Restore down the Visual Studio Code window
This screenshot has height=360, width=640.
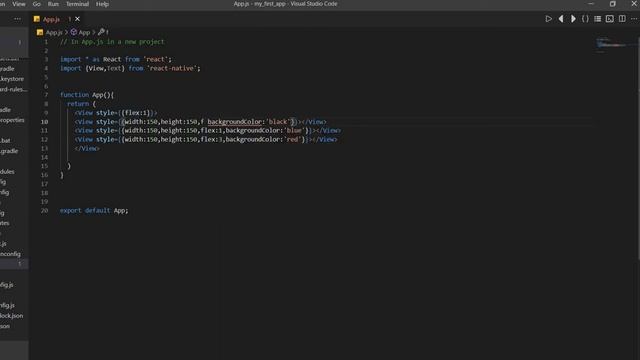[612, 4]
